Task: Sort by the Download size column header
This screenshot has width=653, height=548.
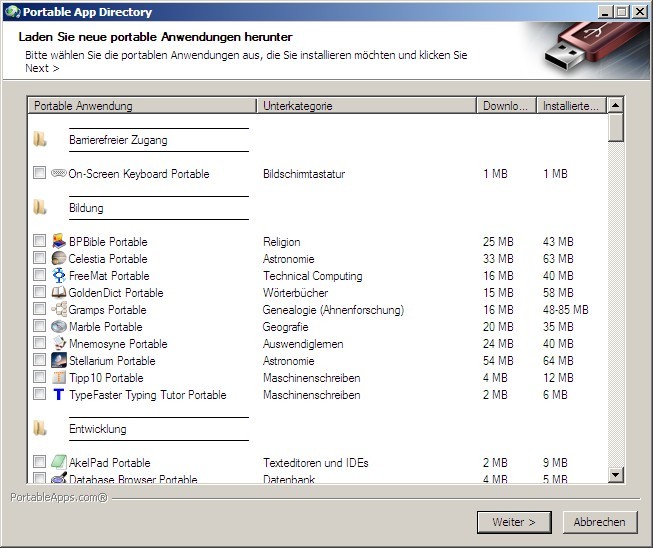Action: [506, 106]
